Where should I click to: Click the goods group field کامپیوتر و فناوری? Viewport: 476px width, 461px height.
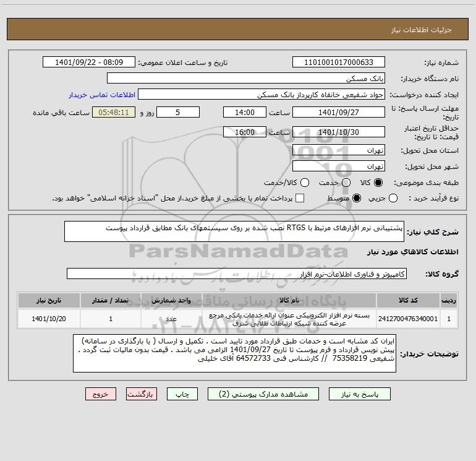(x=237, y=274)
